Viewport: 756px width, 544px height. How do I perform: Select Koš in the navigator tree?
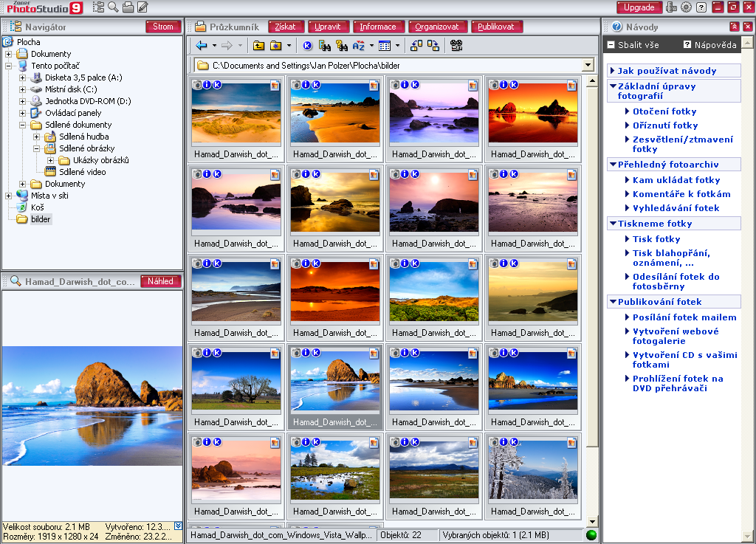pyautogui.click(x=37, y=207)
